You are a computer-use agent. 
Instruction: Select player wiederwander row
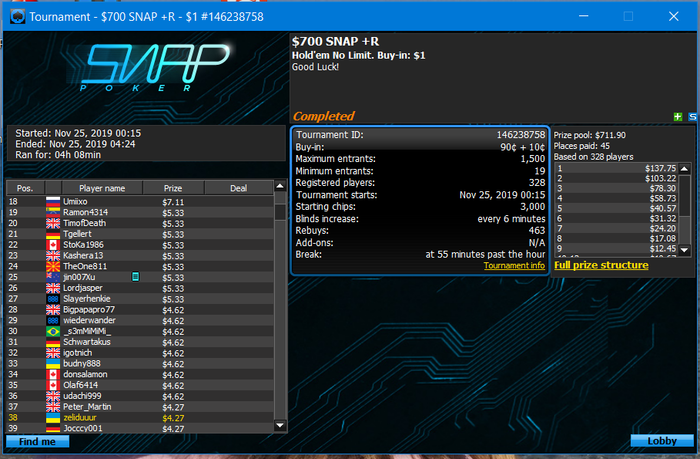pos(140,321)
